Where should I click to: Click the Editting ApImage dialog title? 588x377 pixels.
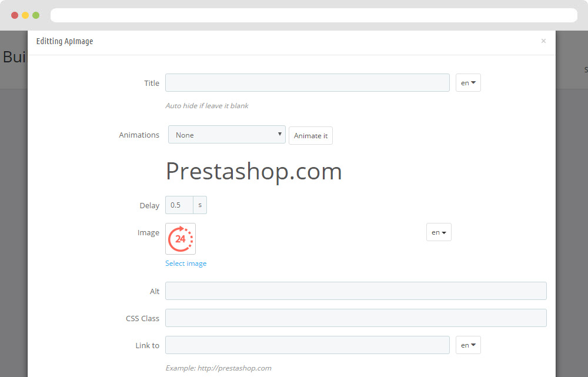click(65, 41)
